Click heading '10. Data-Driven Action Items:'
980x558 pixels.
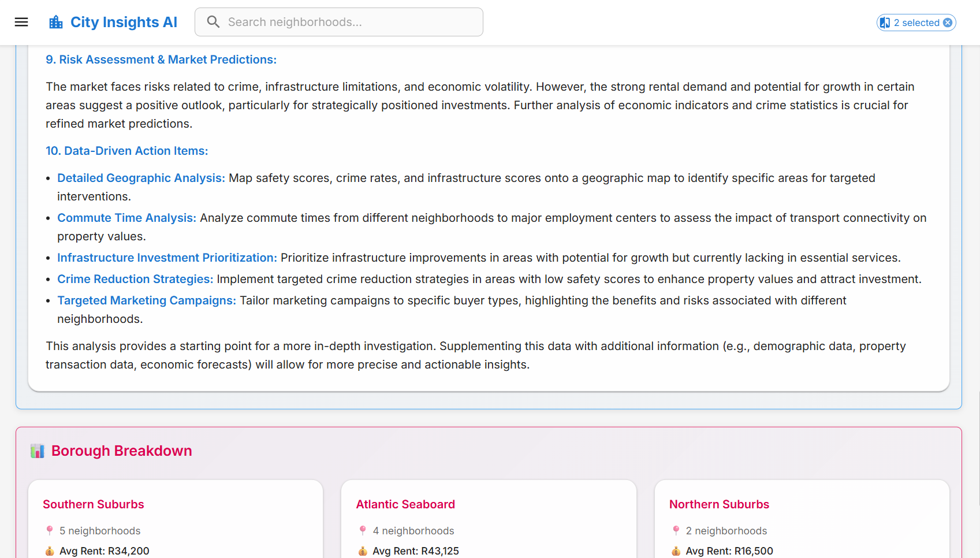127,151
